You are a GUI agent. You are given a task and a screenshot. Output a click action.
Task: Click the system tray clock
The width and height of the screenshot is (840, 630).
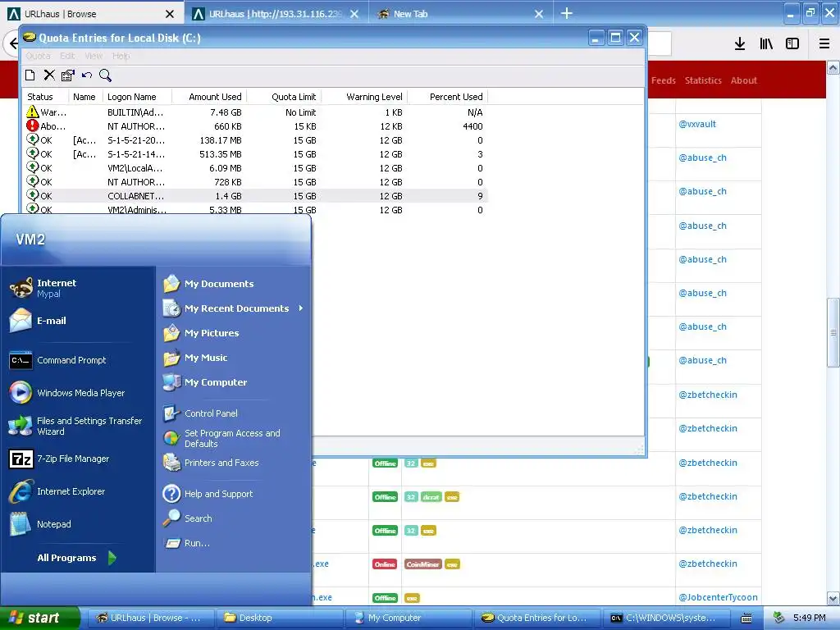tap(810, 618)
